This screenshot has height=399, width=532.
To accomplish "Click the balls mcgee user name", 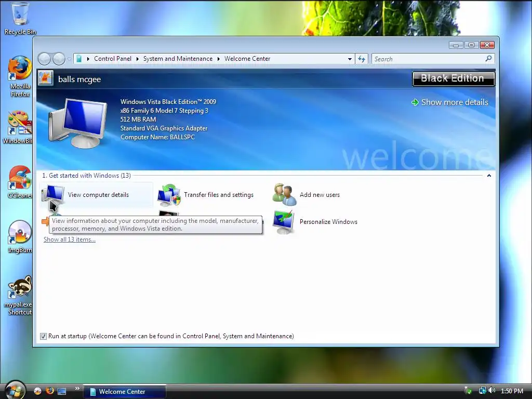I will pyautogui.click(x=79, y=79).
